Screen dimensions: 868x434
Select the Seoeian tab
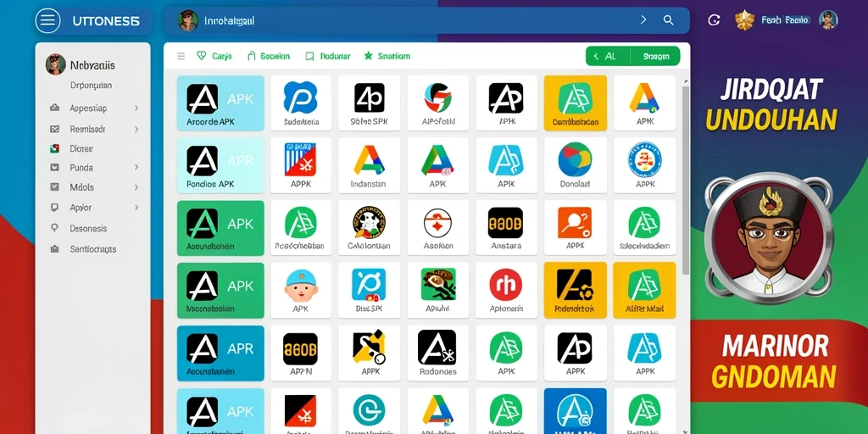click(269, 56)
